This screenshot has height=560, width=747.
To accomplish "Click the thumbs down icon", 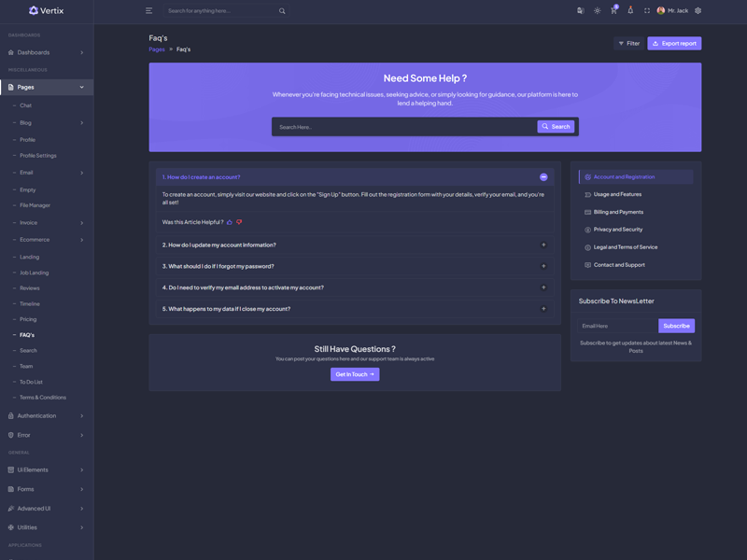I will pyautogui.click(x=239, y=222).
